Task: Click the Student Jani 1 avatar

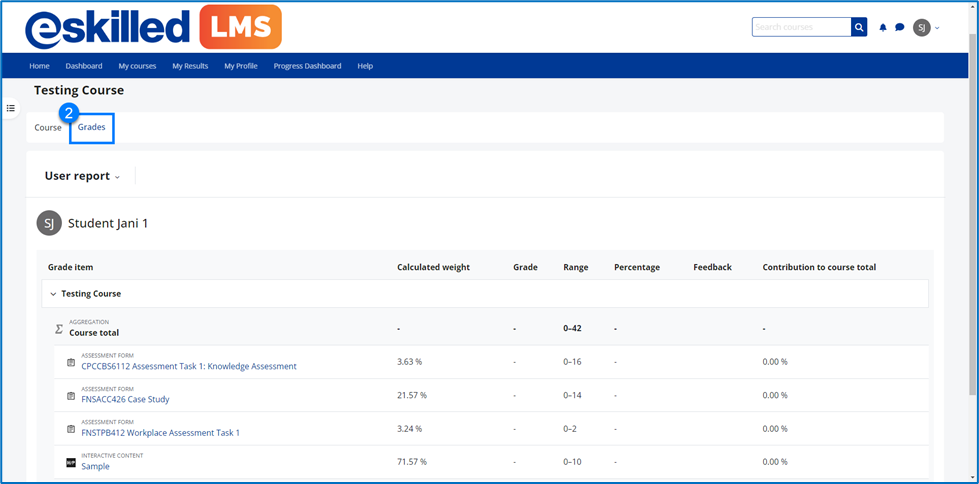Action: click(49, 223)
